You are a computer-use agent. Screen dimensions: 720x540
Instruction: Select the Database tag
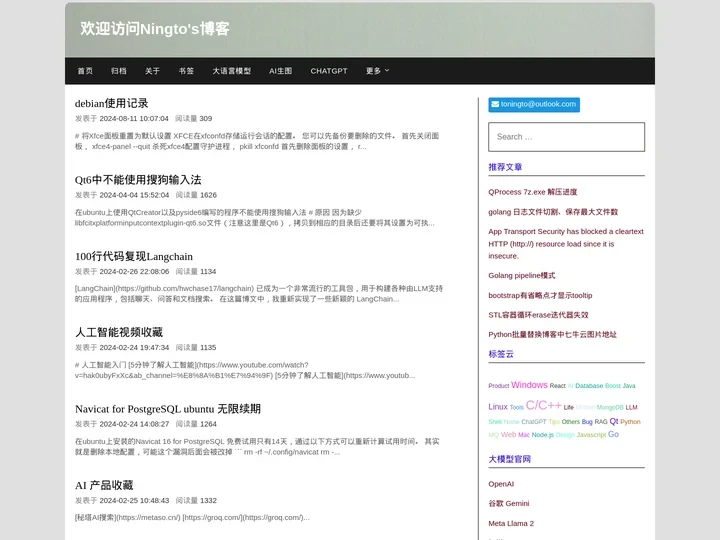(x=589, y=386)
